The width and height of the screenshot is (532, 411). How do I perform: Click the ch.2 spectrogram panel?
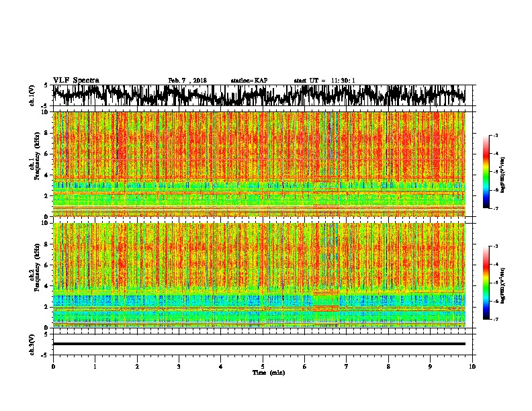(x=259, y=275)
